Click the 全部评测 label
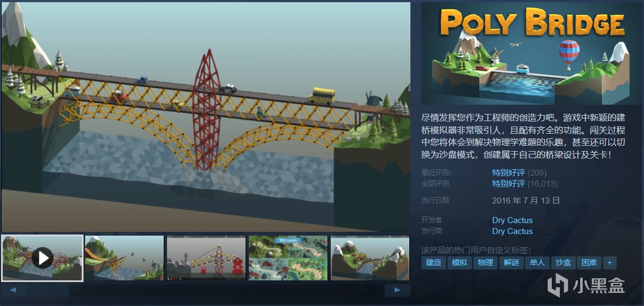 [x=436, y=184]
